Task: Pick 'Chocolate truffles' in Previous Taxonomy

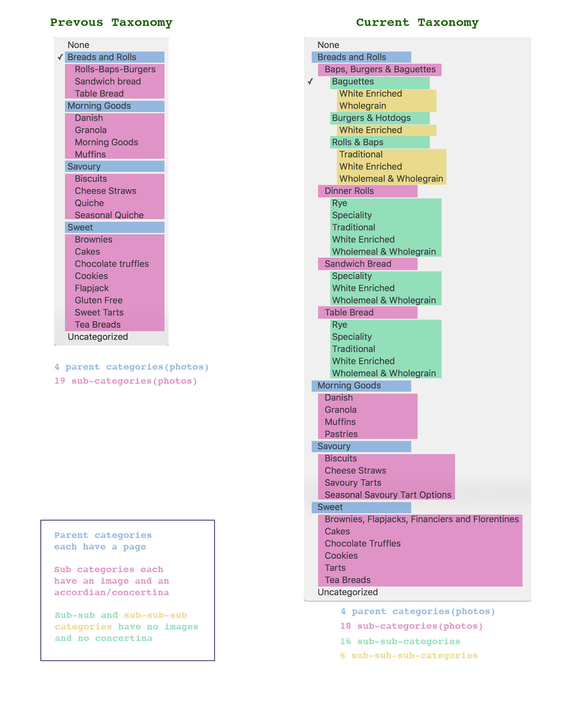Action: point(112,264)
